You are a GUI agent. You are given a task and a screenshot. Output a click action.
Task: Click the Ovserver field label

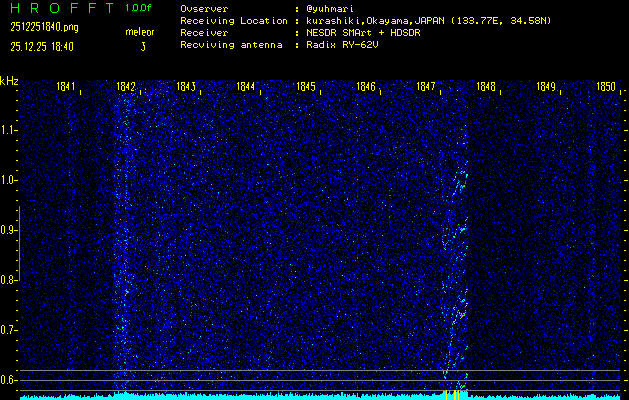coord(204,9)
